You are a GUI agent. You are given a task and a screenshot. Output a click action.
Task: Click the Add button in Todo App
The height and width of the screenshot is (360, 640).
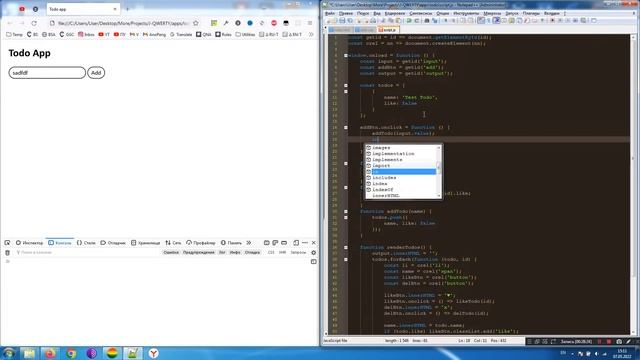(x=96, y=73)
